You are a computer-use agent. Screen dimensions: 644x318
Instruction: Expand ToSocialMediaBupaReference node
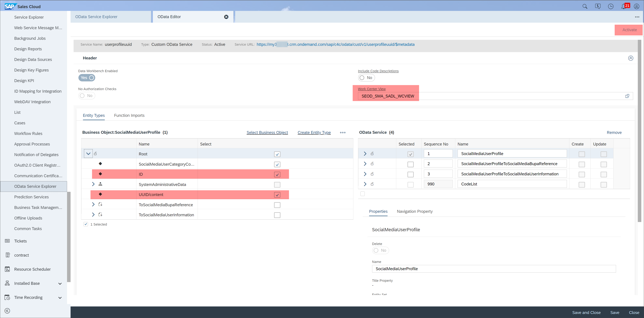(x=93, y=204)
